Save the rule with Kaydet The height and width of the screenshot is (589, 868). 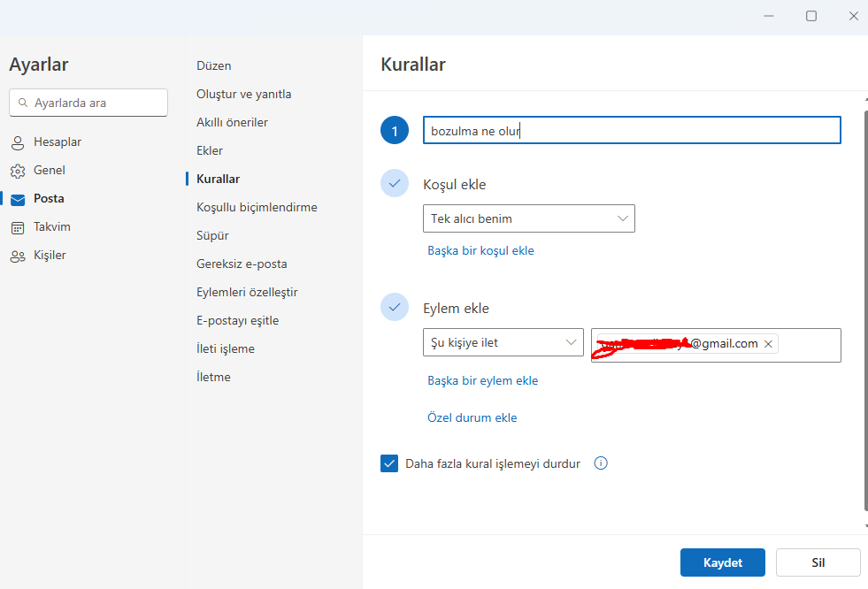(x=722, y=562)
